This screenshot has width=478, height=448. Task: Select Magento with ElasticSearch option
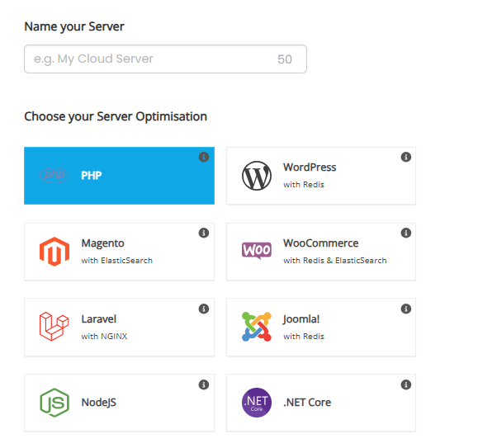pyautogui.click(x=119, y=252)
